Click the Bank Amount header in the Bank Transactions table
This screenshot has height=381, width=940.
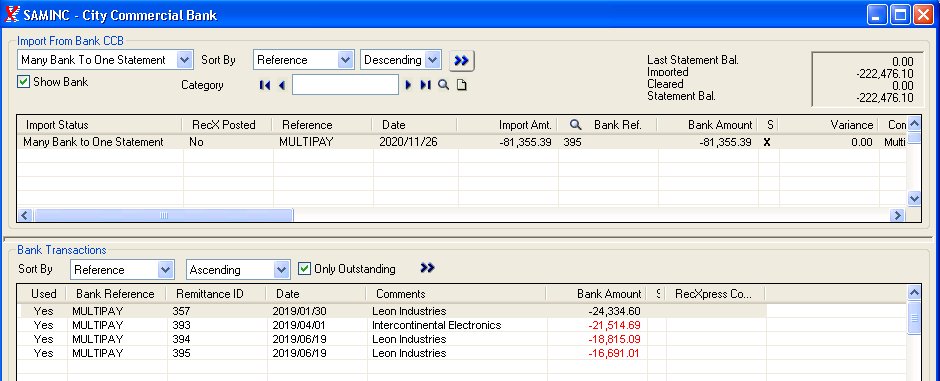[596, 294]
